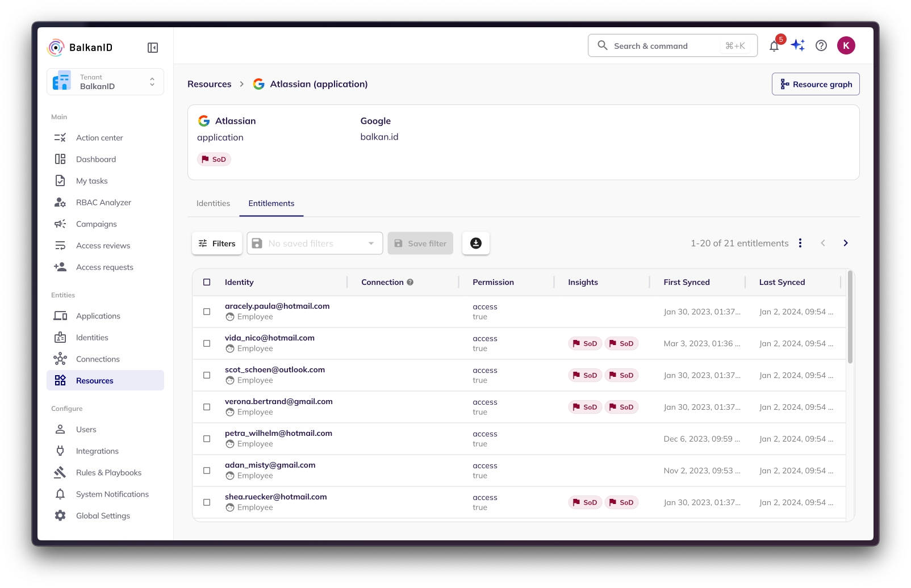Screen dimensions: 911x588
Task: Open the three-dot entitlements options menu
Action: (800, 243)
